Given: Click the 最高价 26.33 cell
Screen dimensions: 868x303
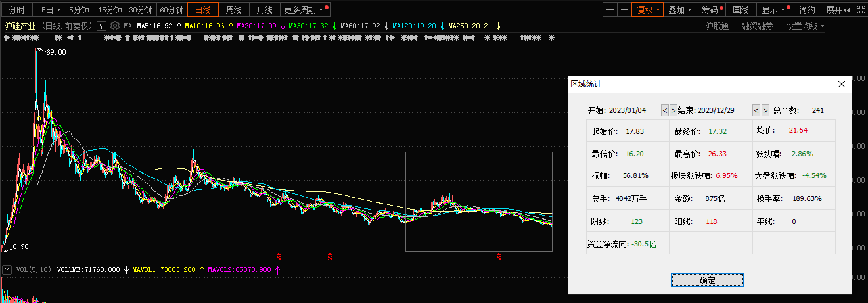Looking at the screenshot, I should (x=710, y=154).
